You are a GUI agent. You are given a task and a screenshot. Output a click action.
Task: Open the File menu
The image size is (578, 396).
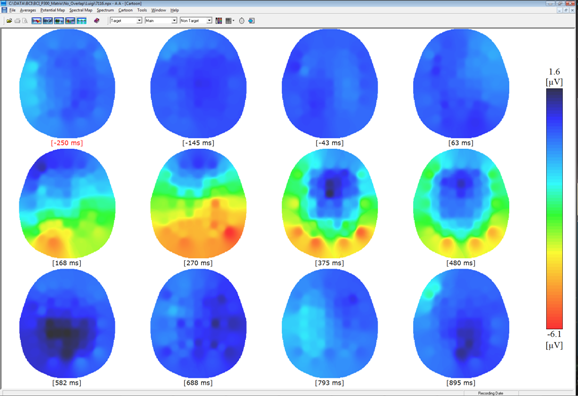point(13,10)
